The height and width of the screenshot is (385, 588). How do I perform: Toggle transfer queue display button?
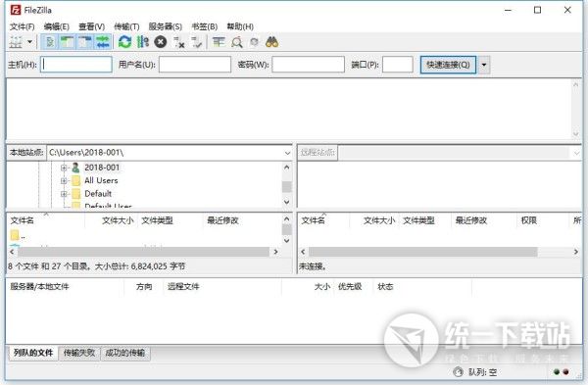102,42
